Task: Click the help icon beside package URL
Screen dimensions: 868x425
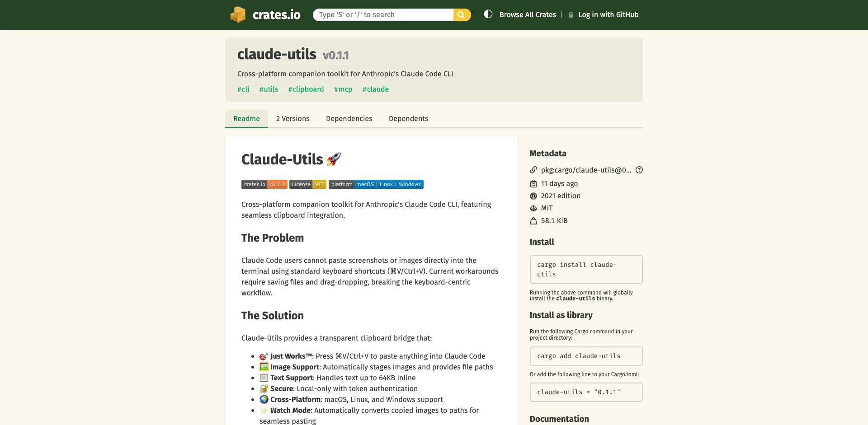Action: pyautogui.click(x=639, y=170)
